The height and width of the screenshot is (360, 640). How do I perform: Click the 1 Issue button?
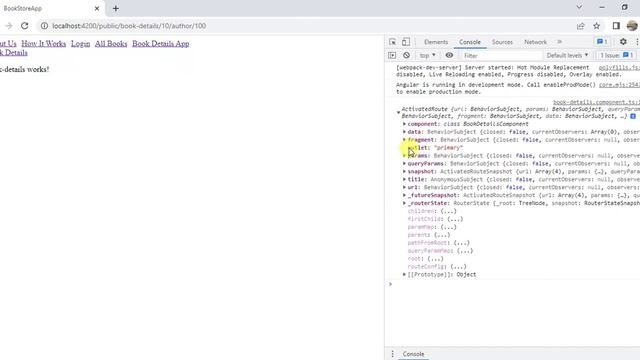click(x=616, y=55)
